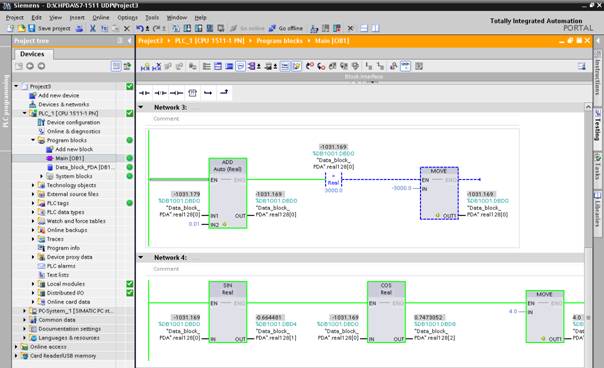Close branch icon in favorites bar

pos(224,92)
